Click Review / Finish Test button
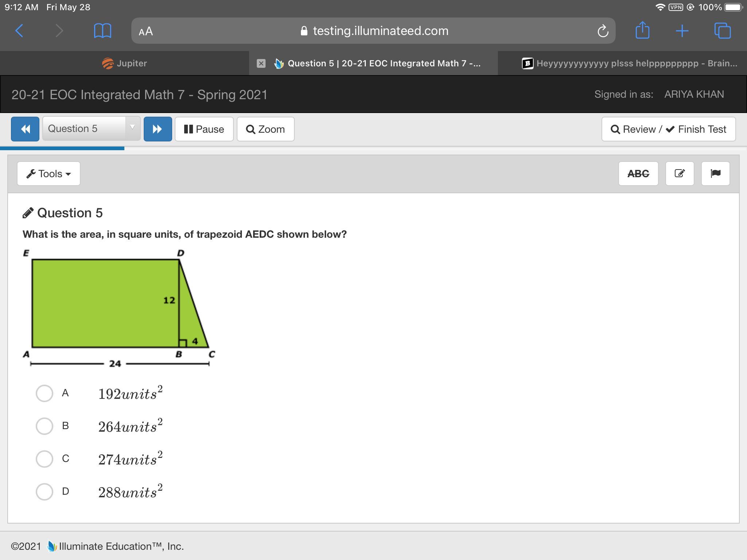Image resolution: width=747 pixels, height=560 pixels. point(668,129)
